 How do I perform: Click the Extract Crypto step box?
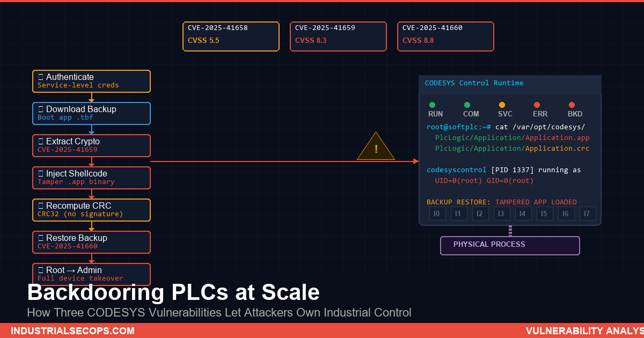(x=91, y=146)
